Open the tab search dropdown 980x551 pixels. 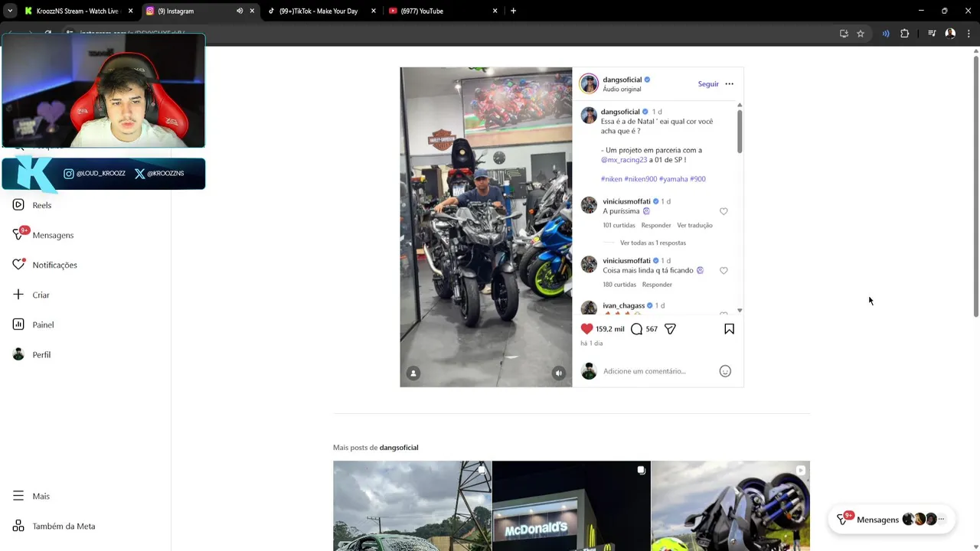(x=10, y=11)
